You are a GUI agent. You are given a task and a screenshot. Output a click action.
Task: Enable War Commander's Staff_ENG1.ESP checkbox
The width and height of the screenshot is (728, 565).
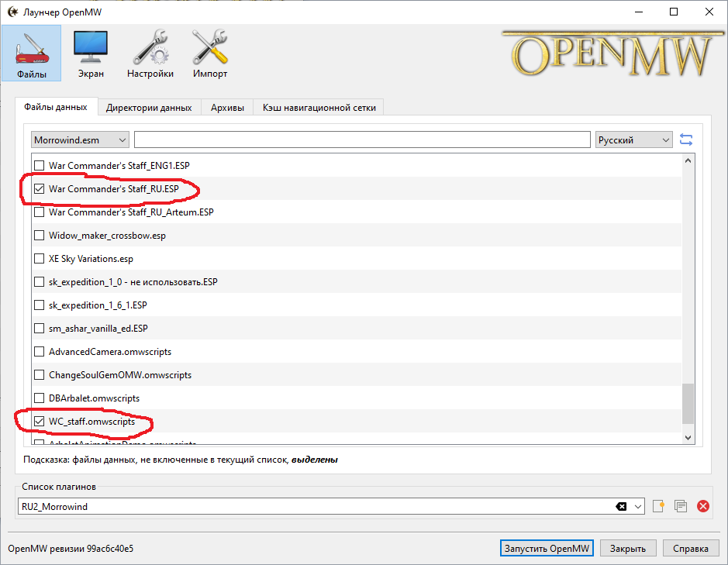(40, 166)
